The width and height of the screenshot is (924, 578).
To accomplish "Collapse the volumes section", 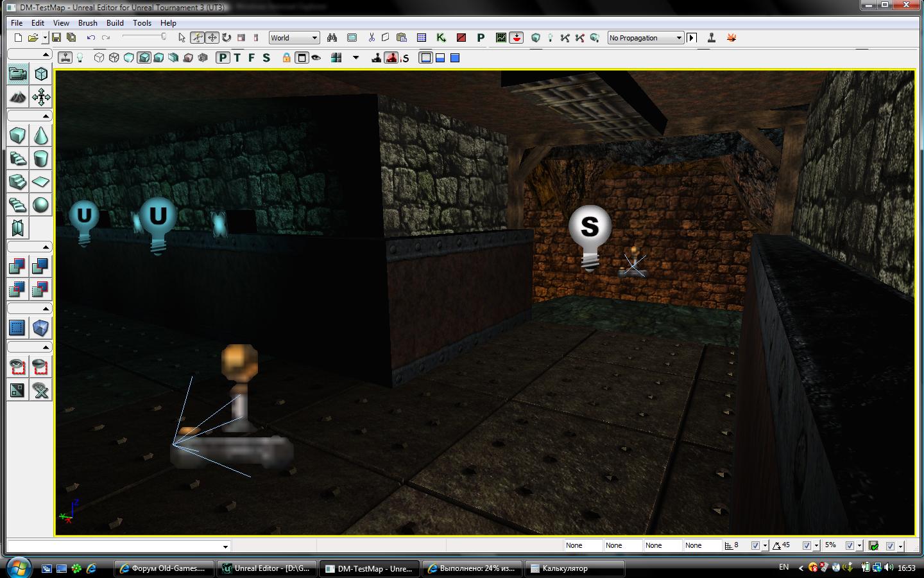I will pos(30,309).
